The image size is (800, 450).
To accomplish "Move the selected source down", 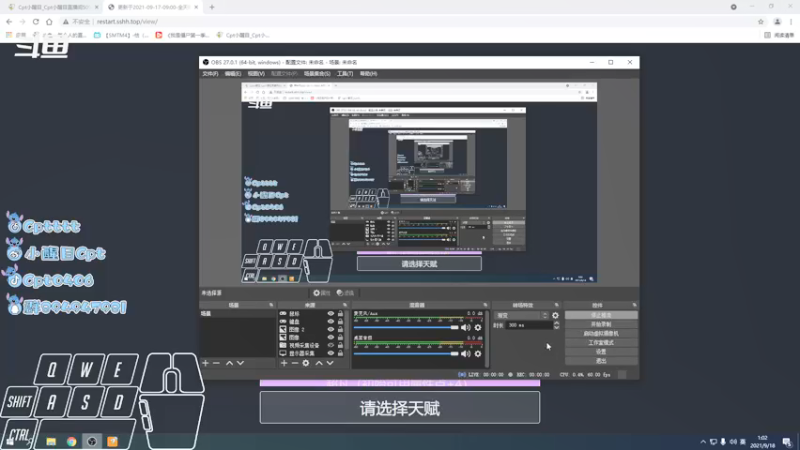I will coord(330,363).
